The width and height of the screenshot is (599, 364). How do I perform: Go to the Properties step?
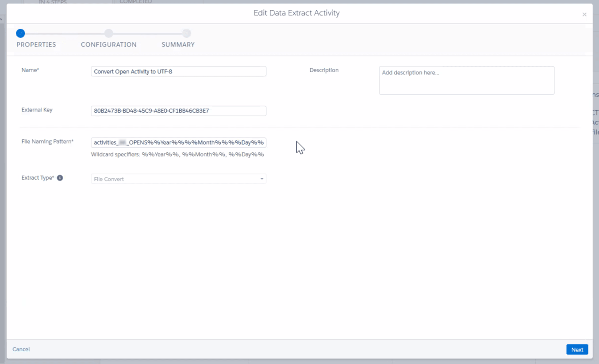pyautogui.click(x=36, y=45)
